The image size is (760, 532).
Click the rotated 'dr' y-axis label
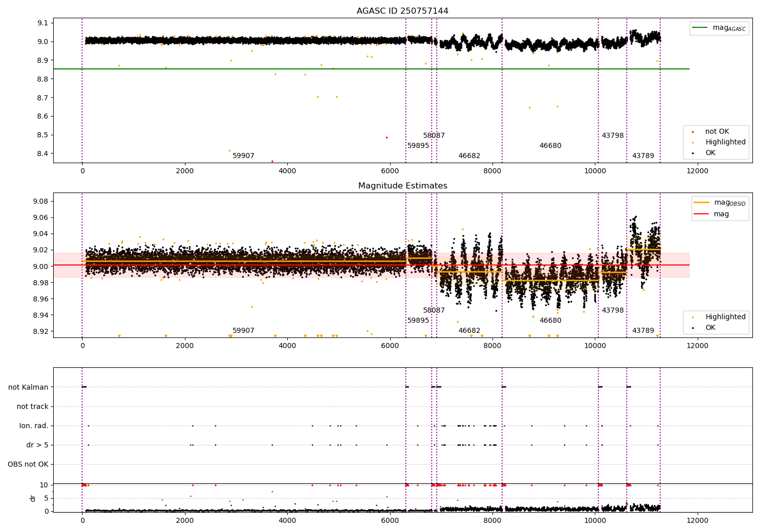pyautogui.click(x=33, y=498)
